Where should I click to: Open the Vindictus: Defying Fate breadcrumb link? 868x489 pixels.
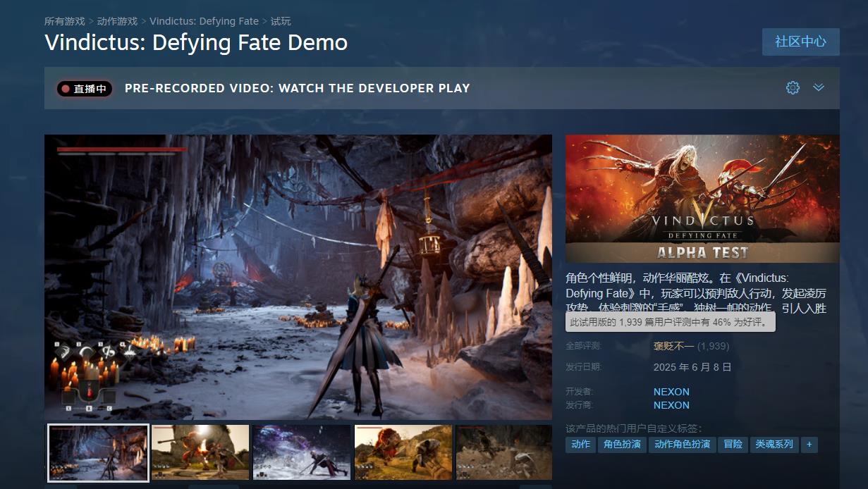[x=204, y=21]
